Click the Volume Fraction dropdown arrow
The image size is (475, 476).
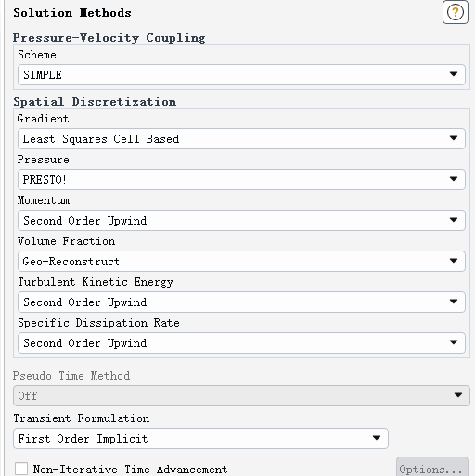point(454,261)
